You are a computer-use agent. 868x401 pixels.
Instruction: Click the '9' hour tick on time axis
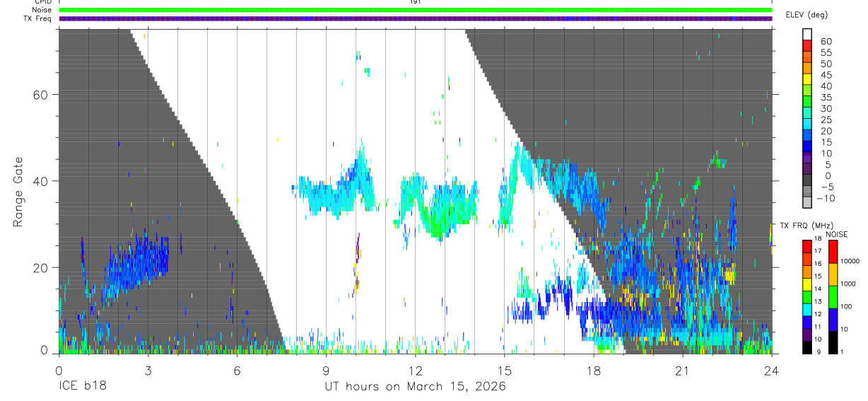pos(326,371)
